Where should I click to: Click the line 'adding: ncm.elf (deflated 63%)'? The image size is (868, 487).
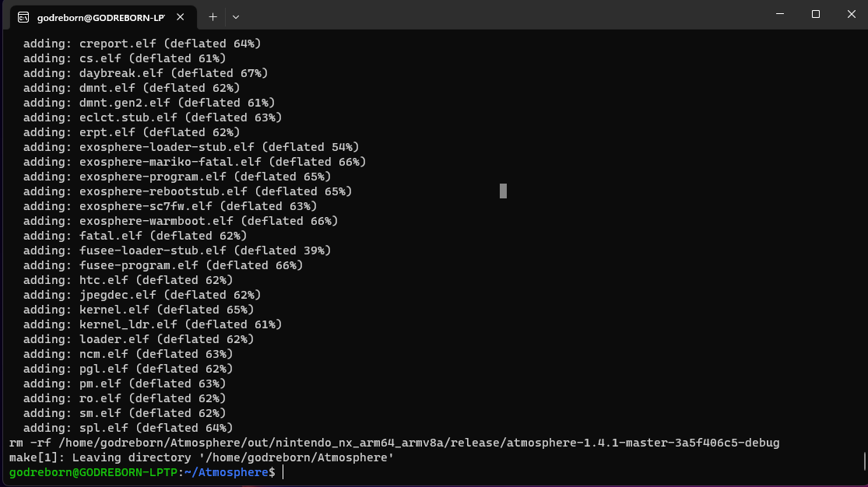pos(128,354)
